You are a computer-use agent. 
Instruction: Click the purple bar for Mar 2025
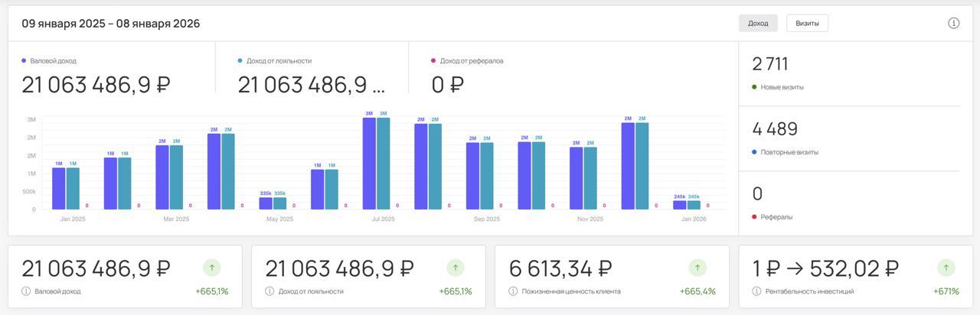(x=162, y=177)
